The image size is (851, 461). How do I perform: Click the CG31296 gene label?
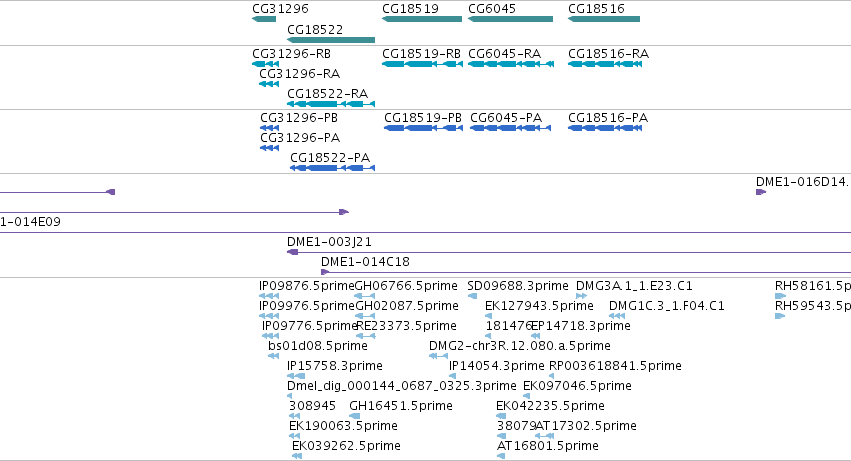point(280,9)
